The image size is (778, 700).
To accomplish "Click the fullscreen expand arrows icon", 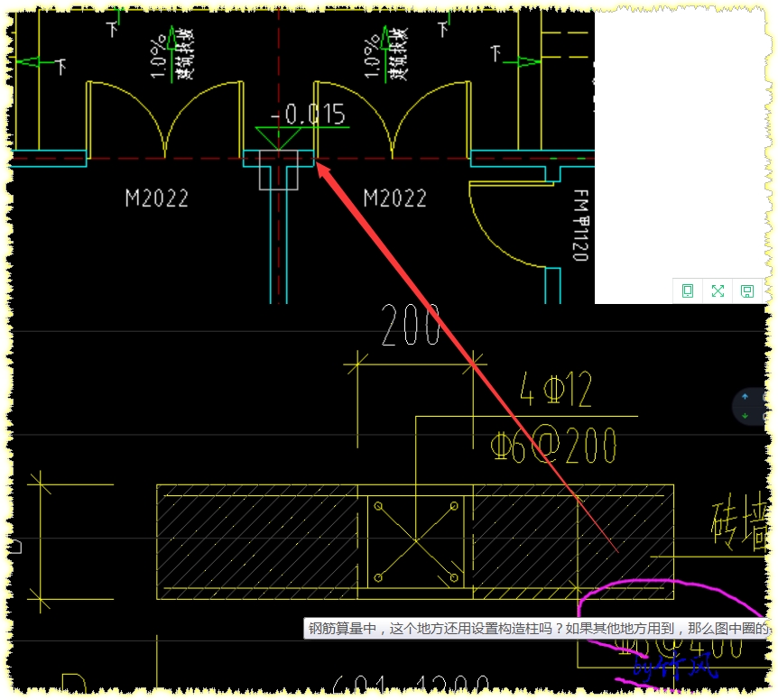I will tap(718, 291).
